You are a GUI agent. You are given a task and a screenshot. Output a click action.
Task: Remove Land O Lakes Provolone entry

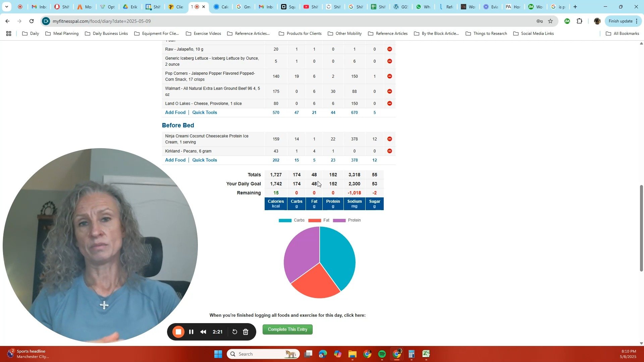click(x=389, y=104)
